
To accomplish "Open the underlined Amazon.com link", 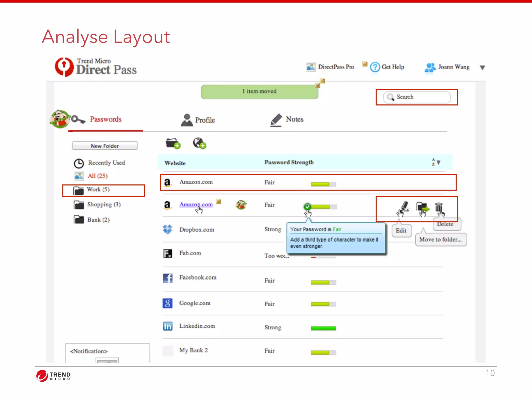I will coord(196,204).
